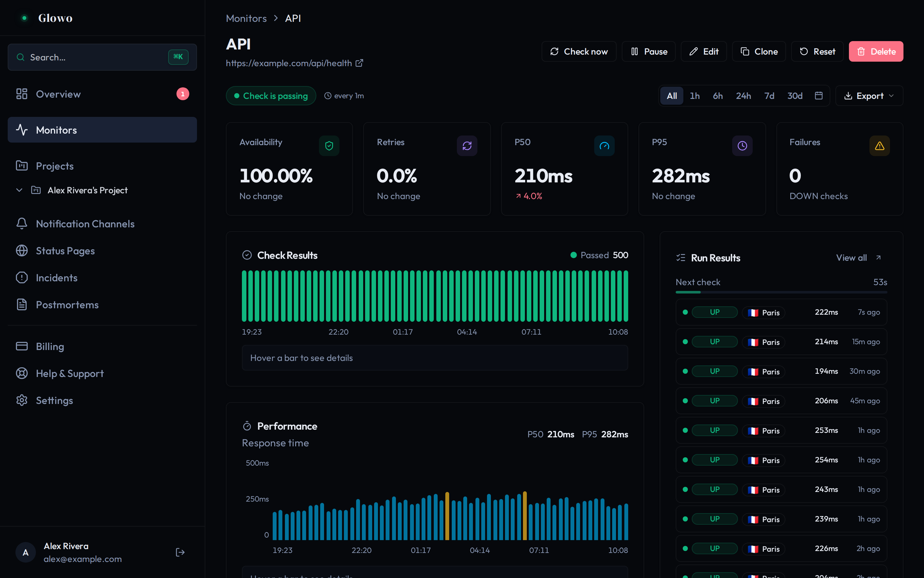Open Monitors in the sidebar
This screenshot has width=924, height=578.
tap(102, 130)
